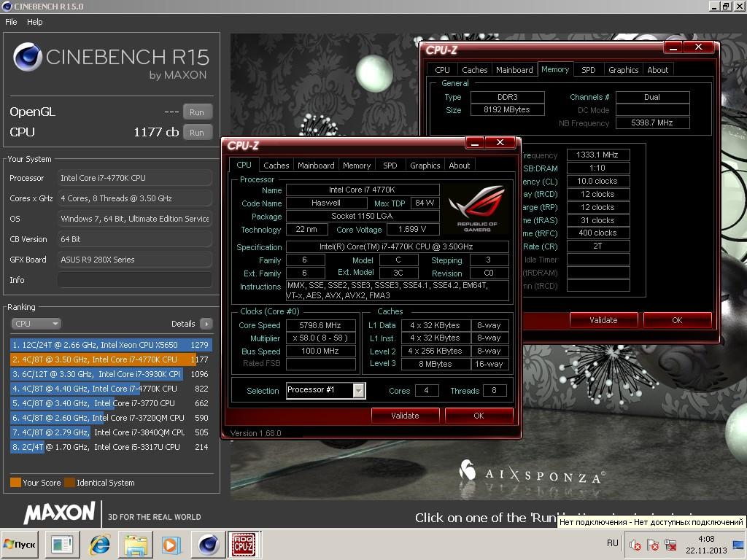The image size is (747, 560).
Task: Select ranking entry Core i5-3317U
Action: (x=111, y=447)
